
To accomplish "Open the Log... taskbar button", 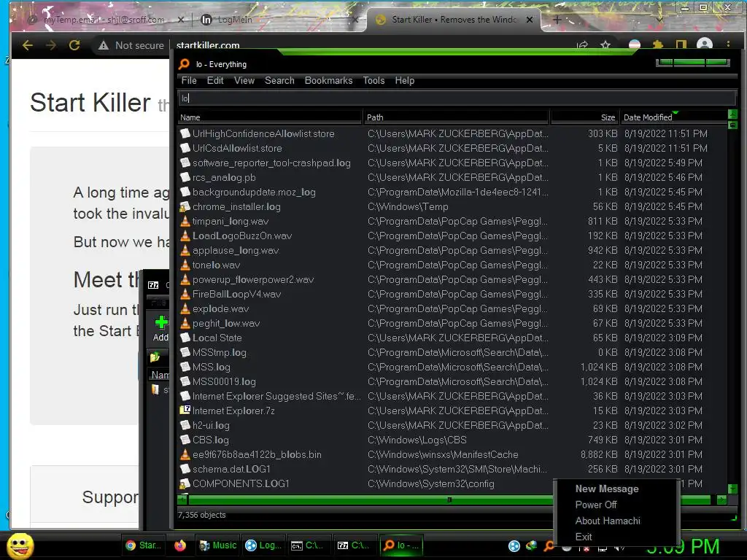I will click(x=263, y=545).
